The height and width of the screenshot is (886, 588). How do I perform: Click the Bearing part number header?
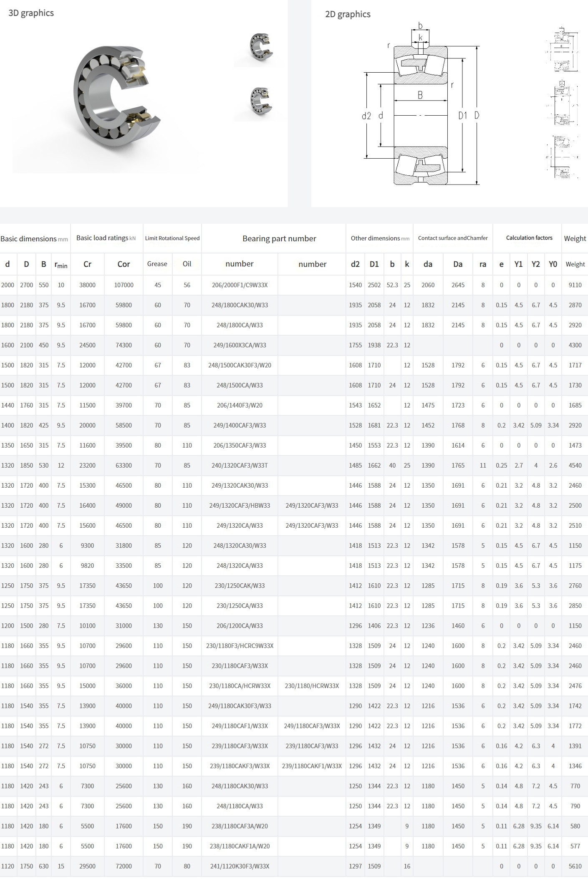pos(279,238)
